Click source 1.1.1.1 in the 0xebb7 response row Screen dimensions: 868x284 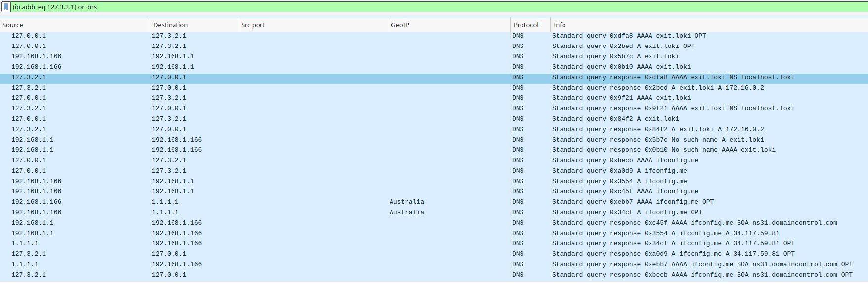click(25, 264)
